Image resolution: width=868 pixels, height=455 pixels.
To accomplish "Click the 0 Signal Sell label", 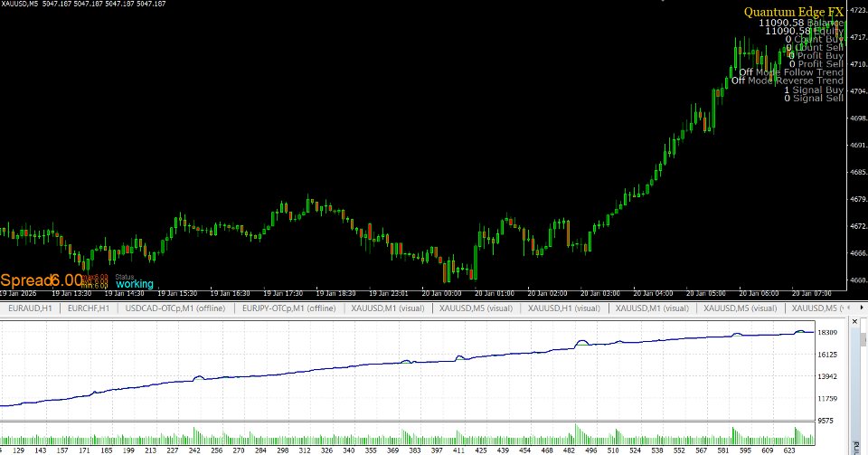I will (x=814, y=99).
